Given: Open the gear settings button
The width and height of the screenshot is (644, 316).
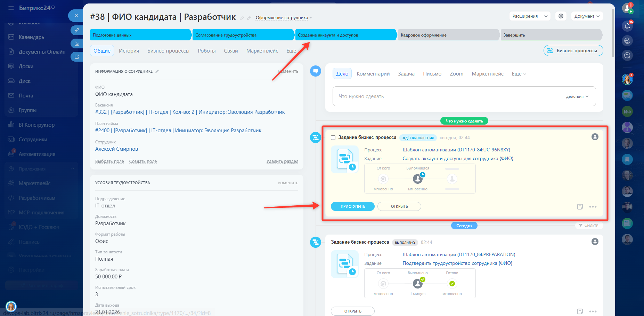Looking at the screenshot, I should pyautogui.click(x=561, y=16).
